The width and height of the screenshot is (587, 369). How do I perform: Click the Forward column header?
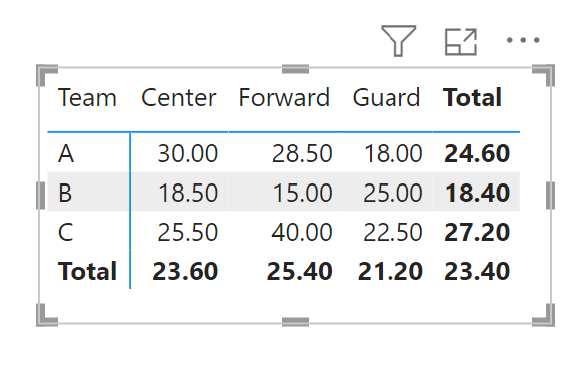pyautogui.click(x=284, y=98)
